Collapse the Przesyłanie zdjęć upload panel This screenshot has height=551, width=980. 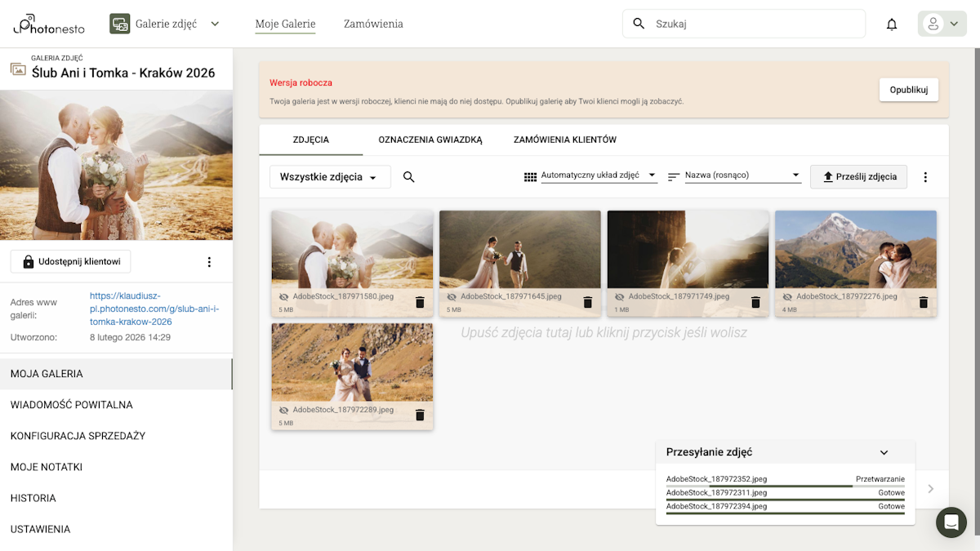pyautogui.click(x=884, y=452)
